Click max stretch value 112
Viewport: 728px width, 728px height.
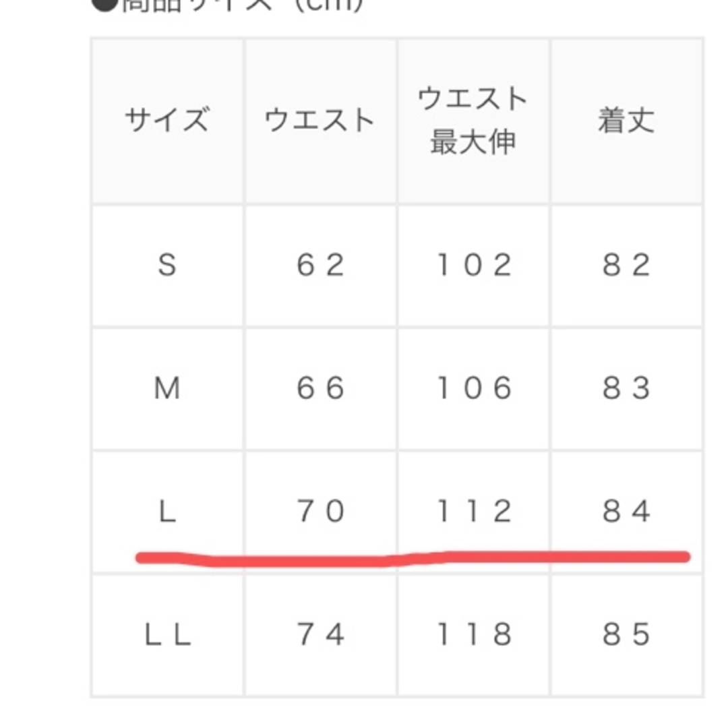(473, 512)
